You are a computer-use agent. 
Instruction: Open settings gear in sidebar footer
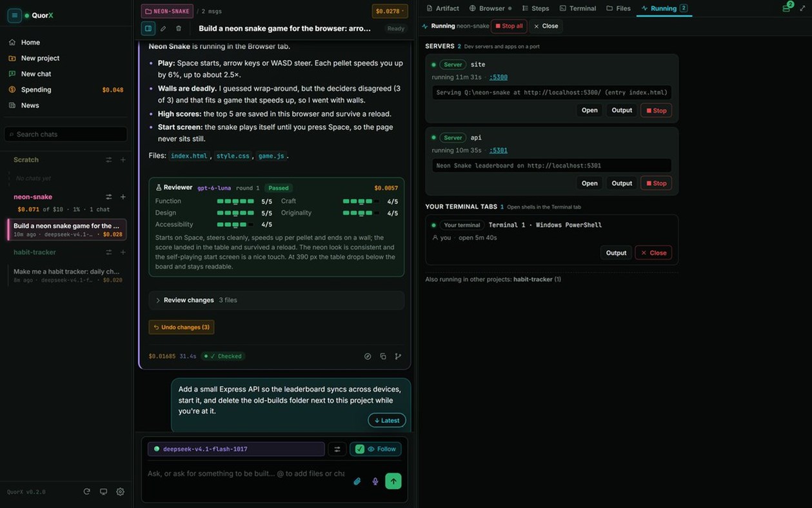click(120, 492)
